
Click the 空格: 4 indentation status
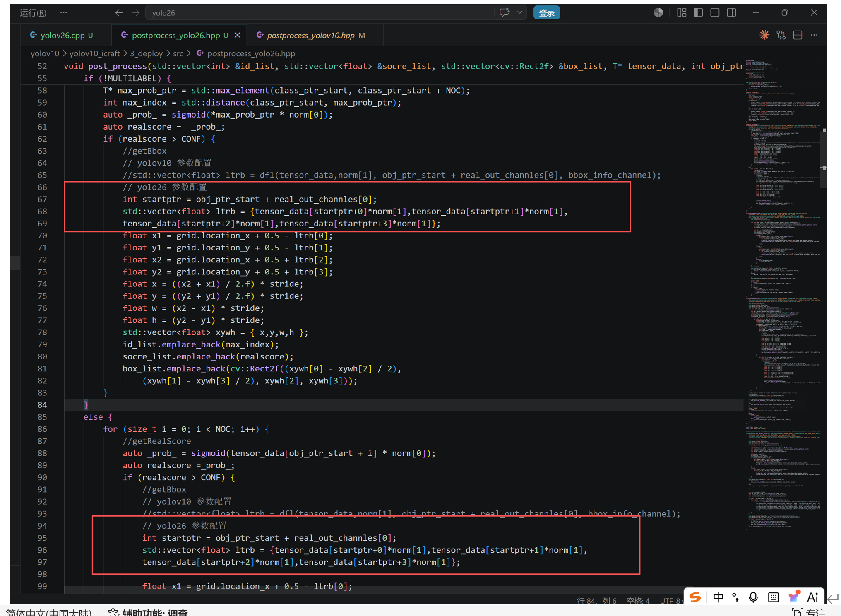click(x=638, y=601)
